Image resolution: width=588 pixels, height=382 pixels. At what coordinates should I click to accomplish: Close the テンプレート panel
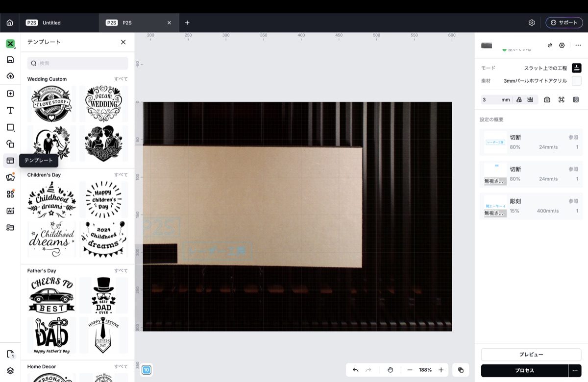click(123, 42)
